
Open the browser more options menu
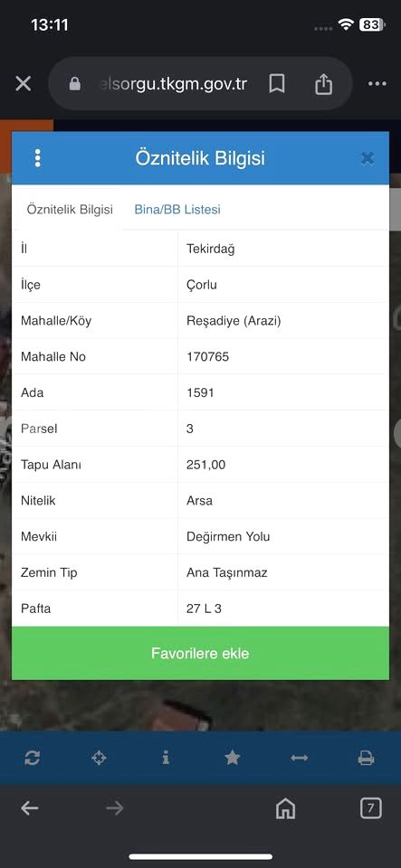(377, 84)
